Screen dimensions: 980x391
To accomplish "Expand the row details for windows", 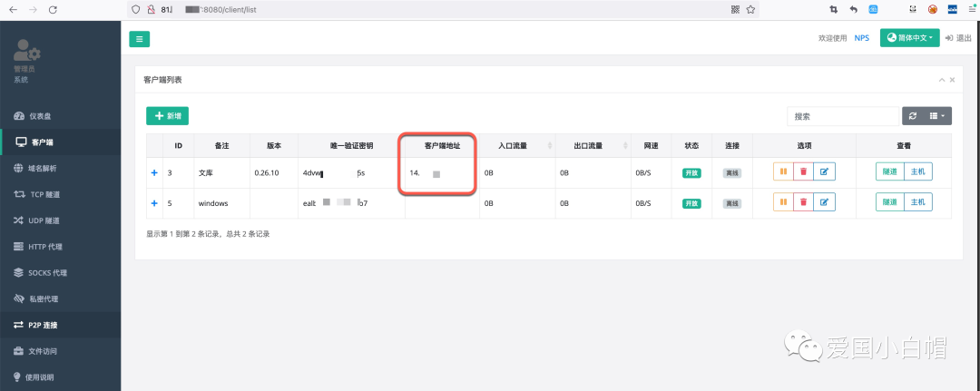I will point(154,203).
